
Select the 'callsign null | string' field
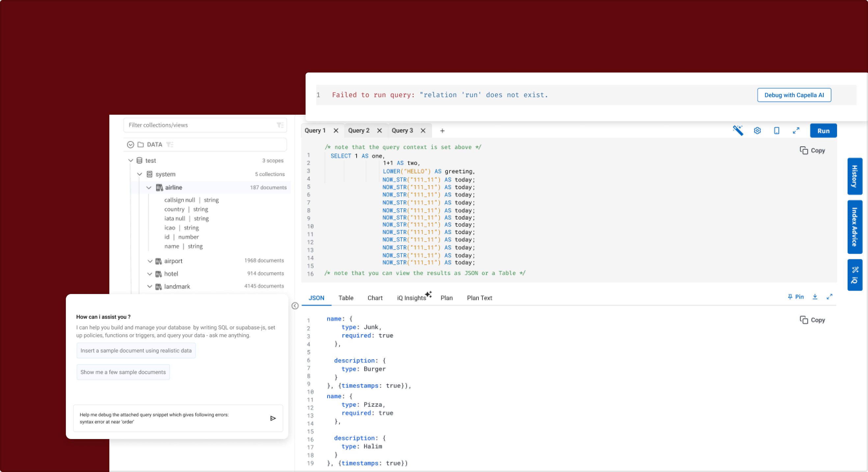(191, 200)
